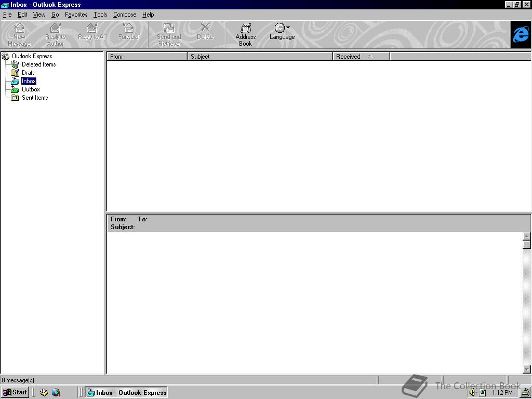
Task: Open the Tools menu
Action: tap(100, 15)
